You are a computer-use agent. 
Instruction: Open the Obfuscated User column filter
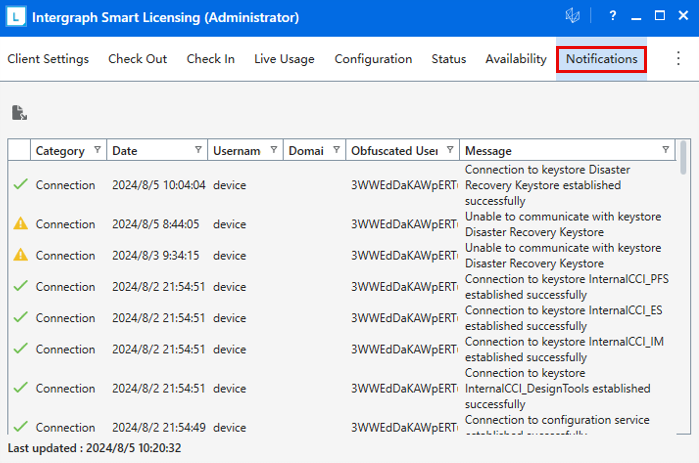(x=450, y=151)
